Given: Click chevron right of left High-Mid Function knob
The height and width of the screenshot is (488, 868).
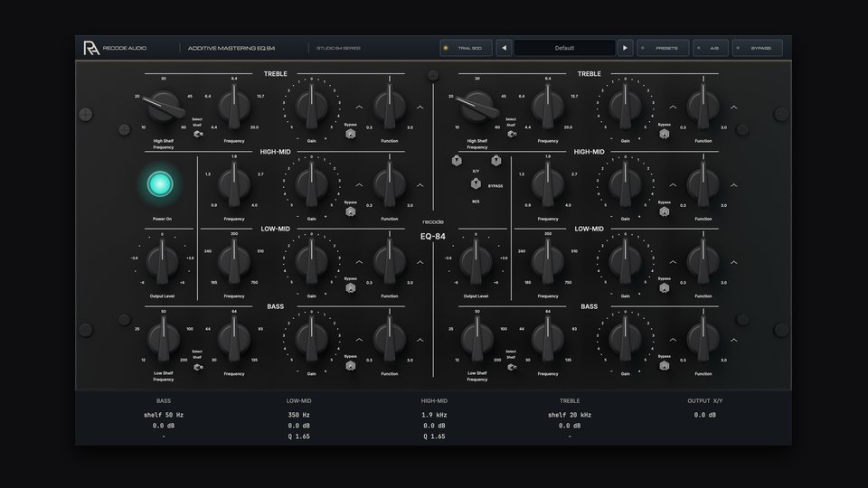Looking at the screenshot, I should coord(420,184).
